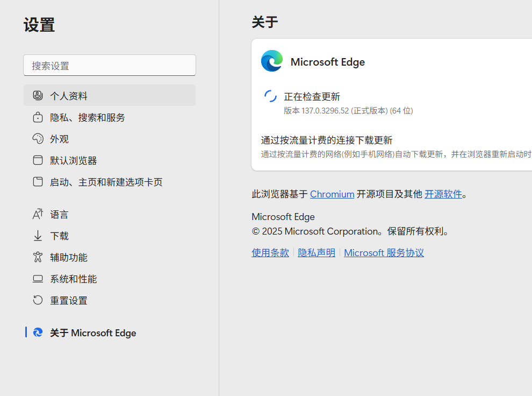532x396 pixels.
Task: Select 启动、主页和新建选项卡页 in sidebar
Action: [x=110, y=182]
